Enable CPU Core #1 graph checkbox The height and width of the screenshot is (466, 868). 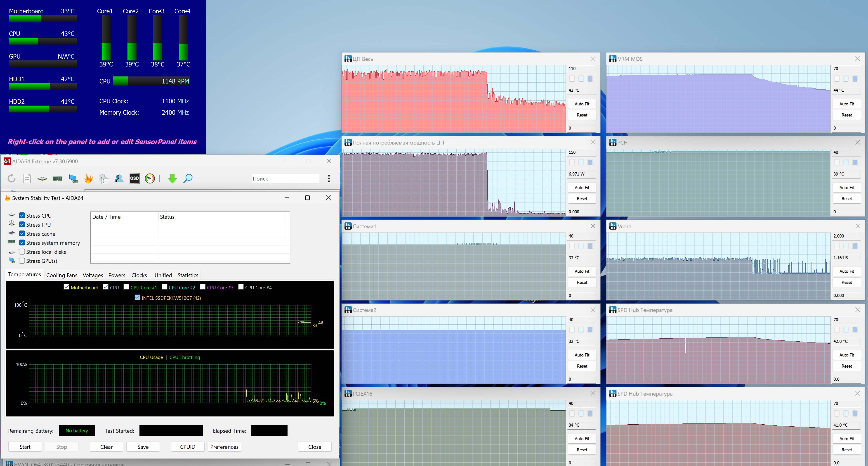126,287
